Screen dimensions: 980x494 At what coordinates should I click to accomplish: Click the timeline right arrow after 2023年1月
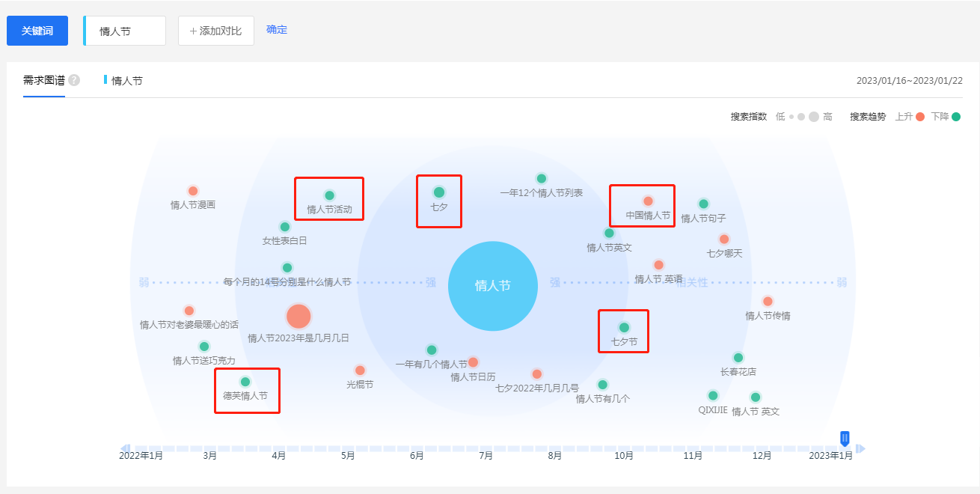click(x=860, y=448)
